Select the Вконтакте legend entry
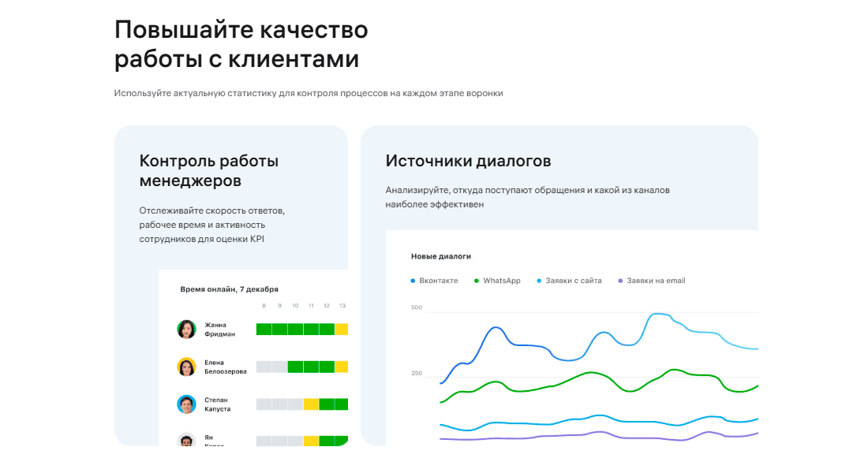Viewport: 868px width, 473px height. pos(435,281)
